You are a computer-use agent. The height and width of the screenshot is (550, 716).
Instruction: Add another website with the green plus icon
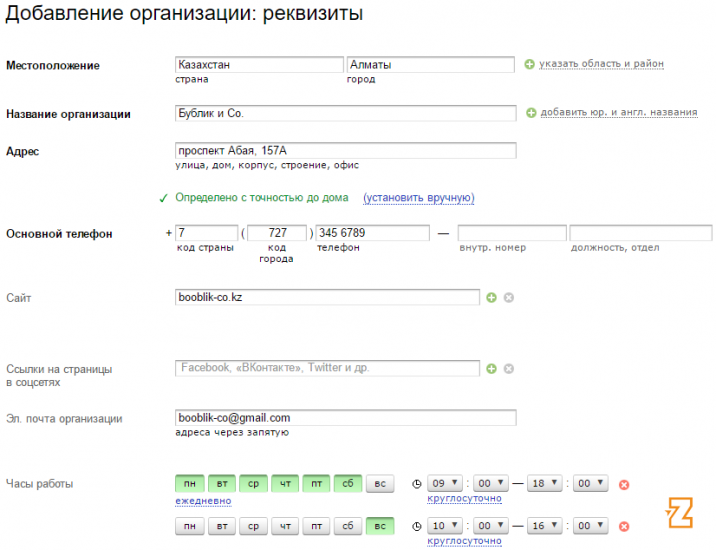[x=491, y=298]
